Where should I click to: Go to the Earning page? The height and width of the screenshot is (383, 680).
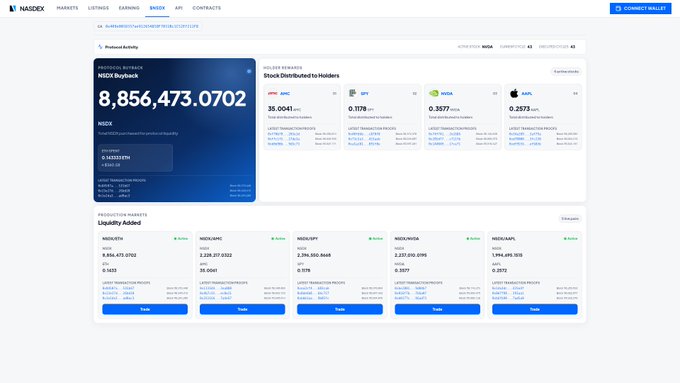(x=129, y=8)
